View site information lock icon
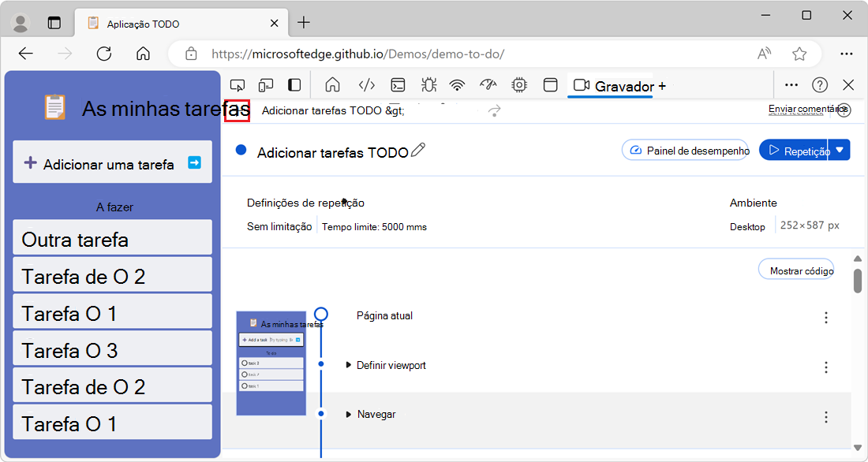 click(x=191, y=54)
